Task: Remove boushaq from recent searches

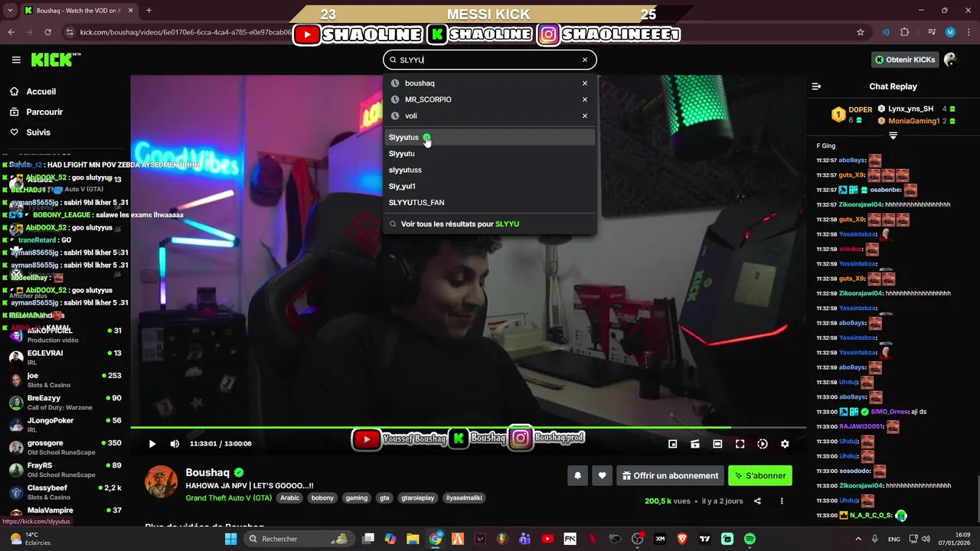Action: click(x=585, y=83)
